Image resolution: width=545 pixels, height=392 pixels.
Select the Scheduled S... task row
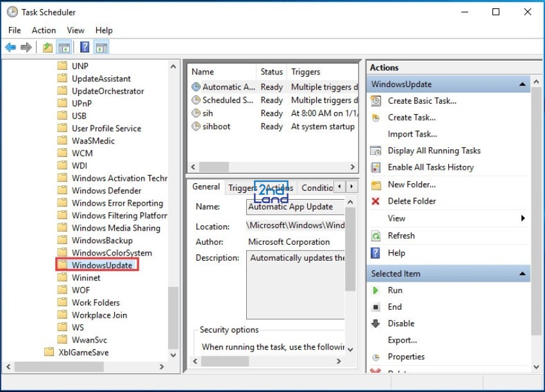(274, 100)
